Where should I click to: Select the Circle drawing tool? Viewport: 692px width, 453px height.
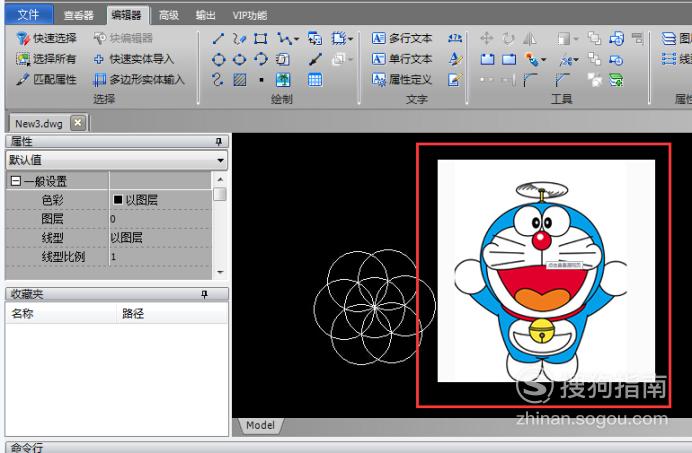(x=218, y=59)
